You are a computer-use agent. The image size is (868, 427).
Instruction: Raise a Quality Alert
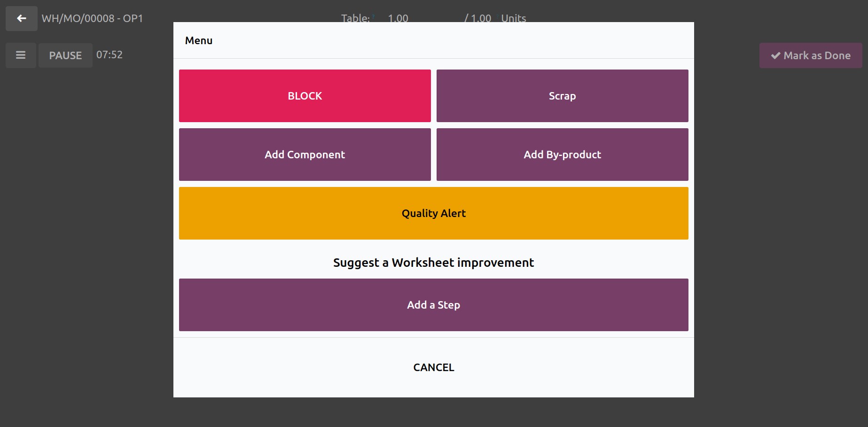click(434, 213)
